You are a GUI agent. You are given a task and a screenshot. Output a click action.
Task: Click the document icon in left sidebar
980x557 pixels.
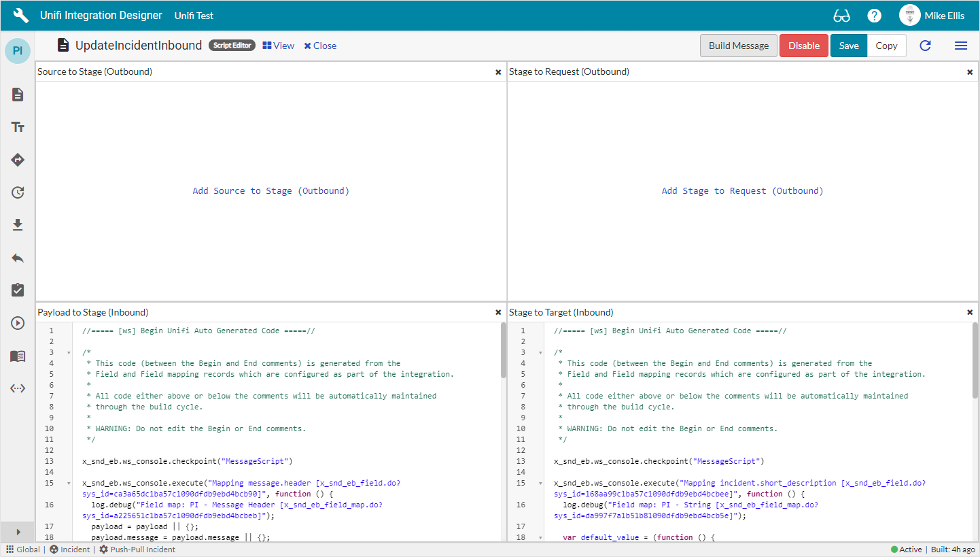[18, 95]
